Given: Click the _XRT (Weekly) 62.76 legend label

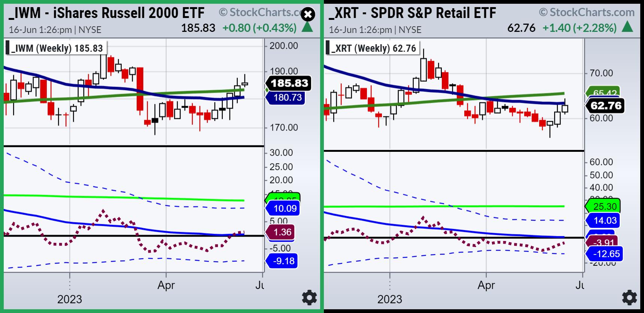Looking at the screenshot, I should point(373,48).
